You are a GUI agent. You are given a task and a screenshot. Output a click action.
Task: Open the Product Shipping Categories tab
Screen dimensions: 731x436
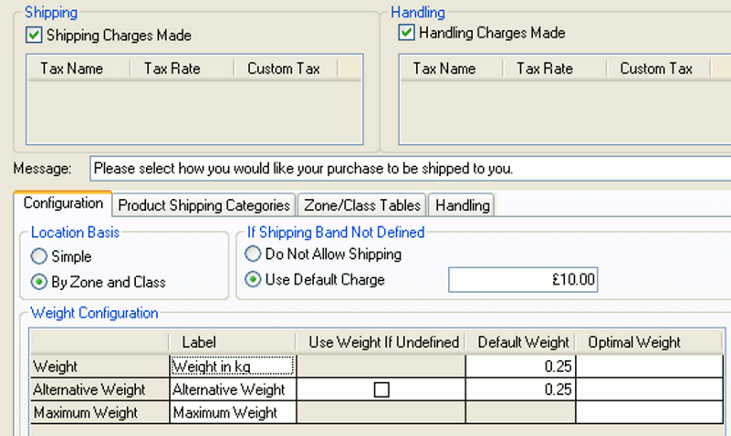(204, 205)
